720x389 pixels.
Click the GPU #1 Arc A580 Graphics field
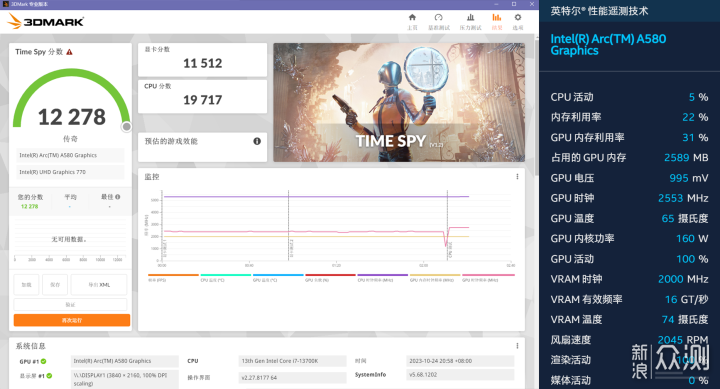point(124,361)
